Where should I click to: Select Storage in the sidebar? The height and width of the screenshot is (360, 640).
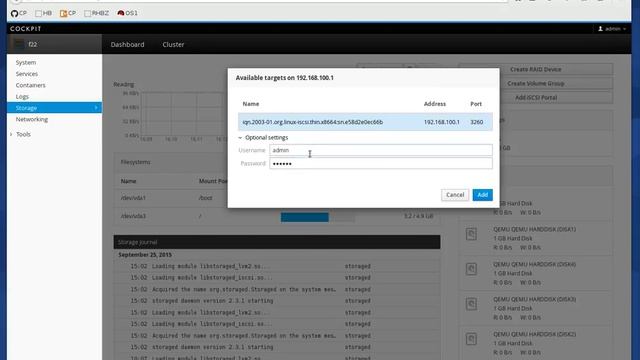pos(54,108)
